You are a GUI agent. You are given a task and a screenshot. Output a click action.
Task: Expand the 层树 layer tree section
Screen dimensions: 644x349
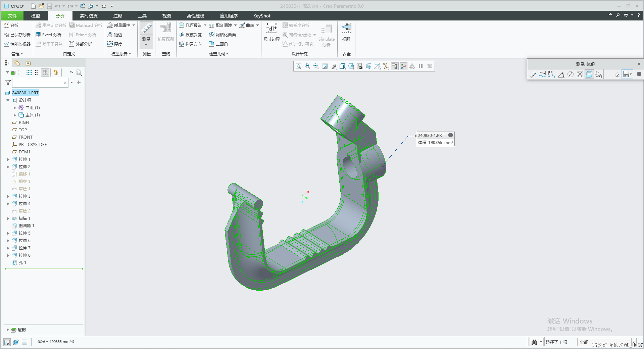[x=8, y=330]
